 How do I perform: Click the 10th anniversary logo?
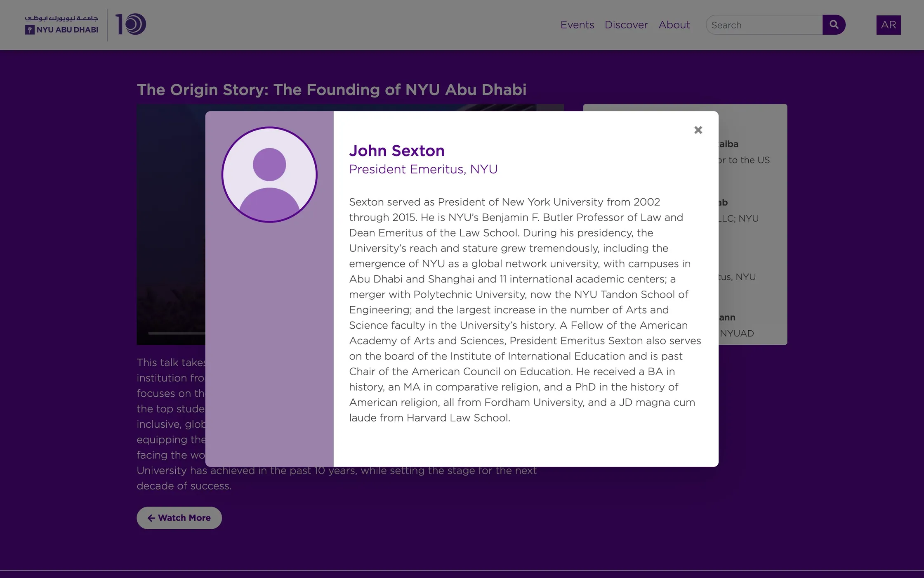click(x=131, y=24)
